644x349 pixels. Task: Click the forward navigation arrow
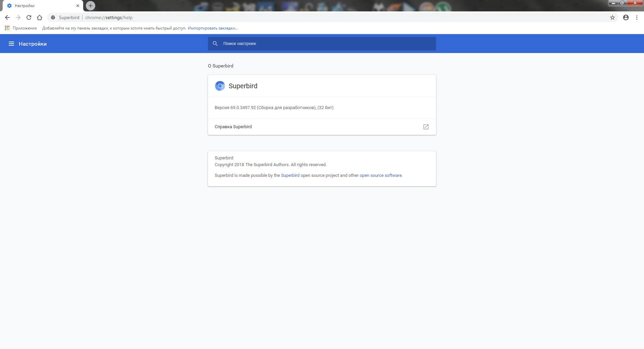pyautogui.click(x=18, y=17)
